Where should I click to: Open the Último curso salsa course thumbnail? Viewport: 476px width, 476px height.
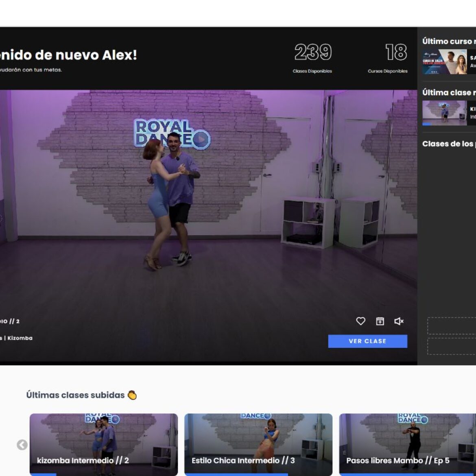[x=444, y=61]
